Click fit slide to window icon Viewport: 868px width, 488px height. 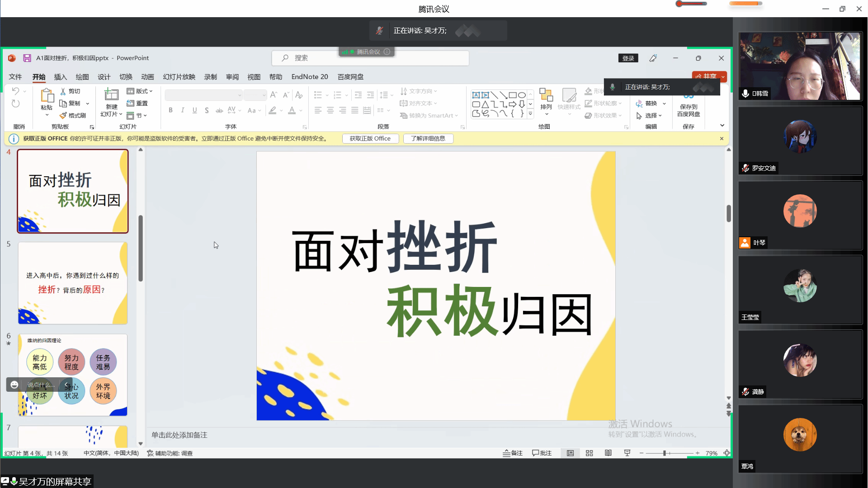point(726,453)
